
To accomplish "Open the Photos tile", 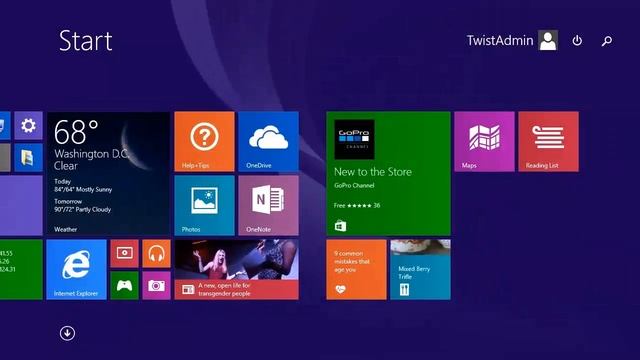I will click(204, 205).
